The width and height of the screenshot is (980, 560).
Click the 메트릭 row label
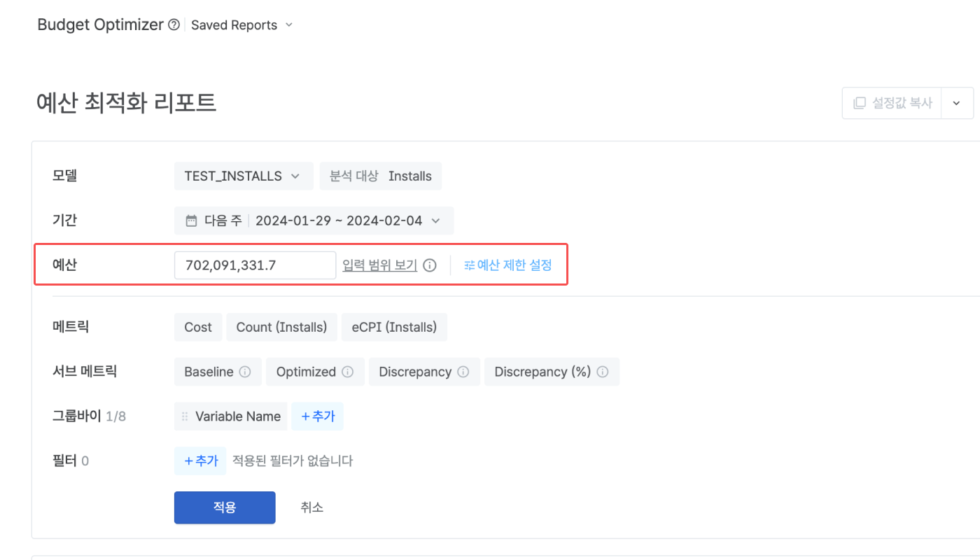[71, 326]
